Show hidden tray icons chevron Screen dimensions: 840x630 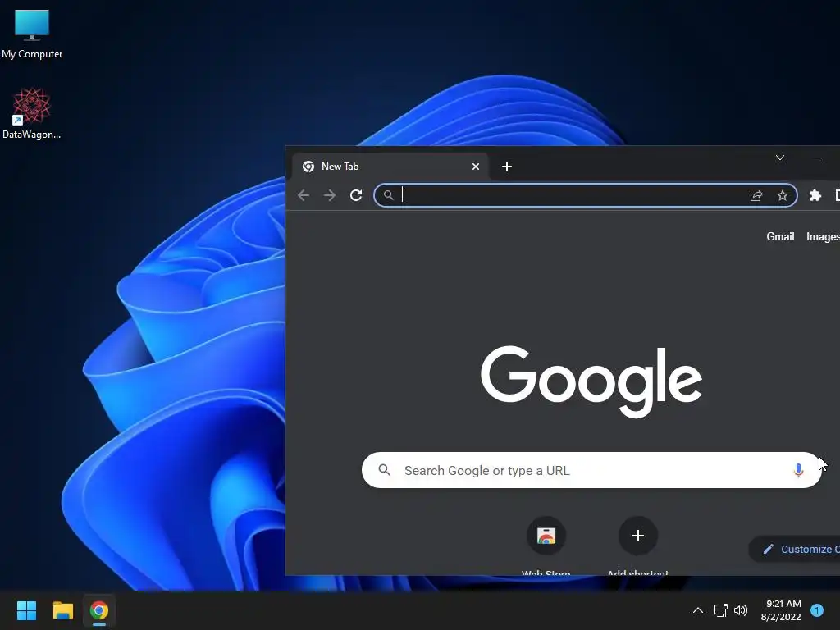[697, 610]
